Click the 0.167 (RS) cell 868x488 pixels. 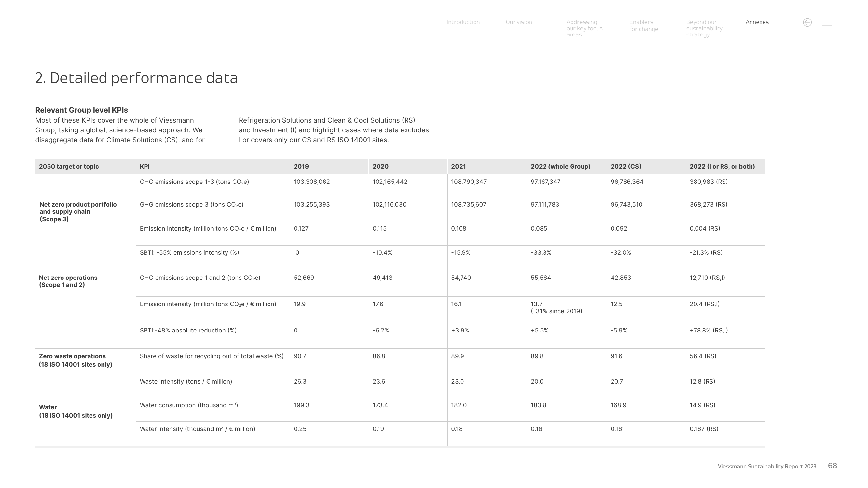pos(704,429)
